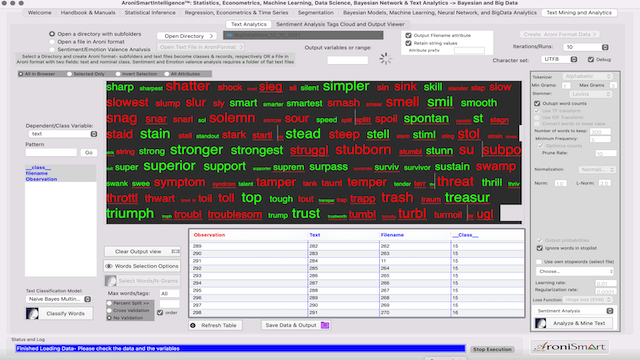Viewport: 640px width, 360px height.
Task: Open the Stemmer Lovins dropdown
Action: (591, 94)
